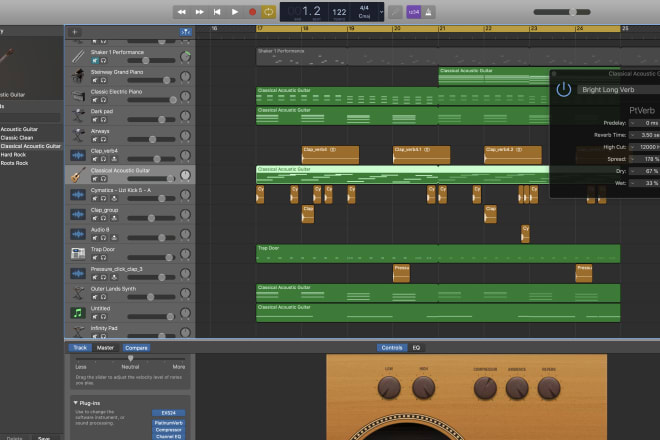Click the Clap_group audio track icon

click(78, 214)
